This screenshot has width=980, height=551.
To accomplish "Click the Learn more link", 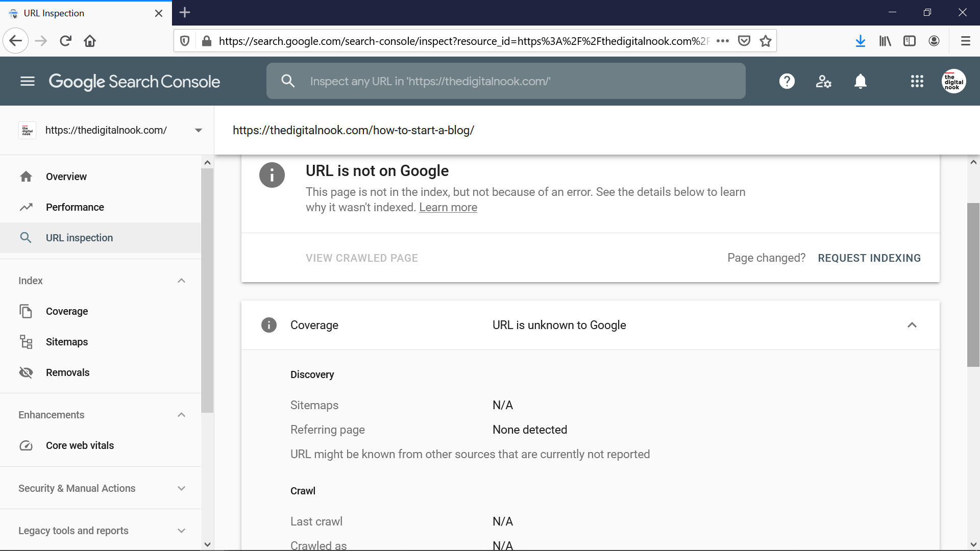I will (448, 207).
